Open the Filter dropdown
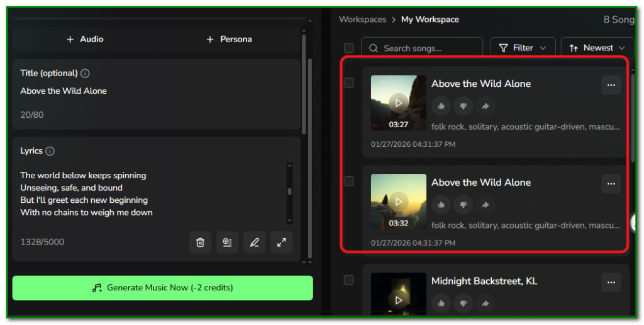 (523, 48)
